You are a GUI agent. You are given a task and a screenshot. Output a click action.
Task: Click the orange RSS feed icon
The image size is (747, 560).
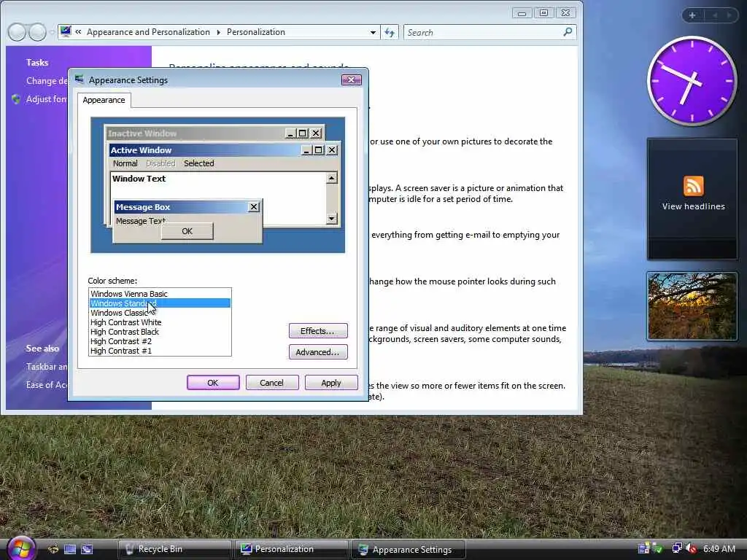(693, 186)
